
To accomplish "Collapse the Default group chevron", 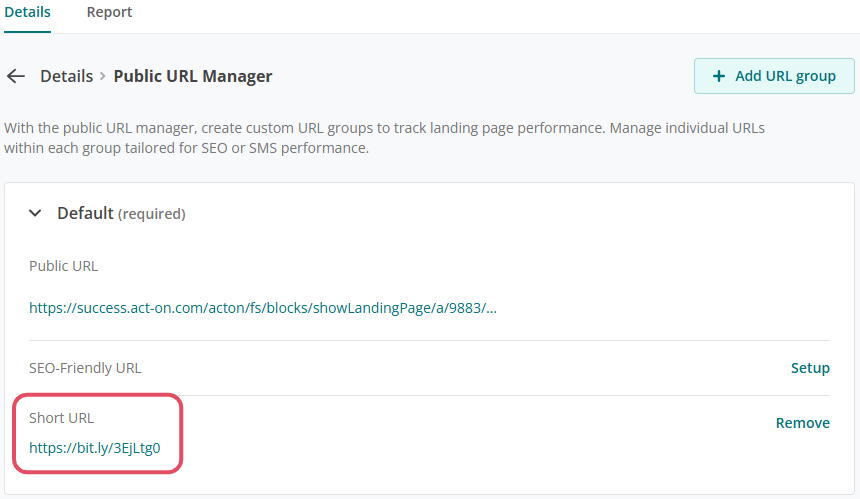I will [x=35, y=213].
